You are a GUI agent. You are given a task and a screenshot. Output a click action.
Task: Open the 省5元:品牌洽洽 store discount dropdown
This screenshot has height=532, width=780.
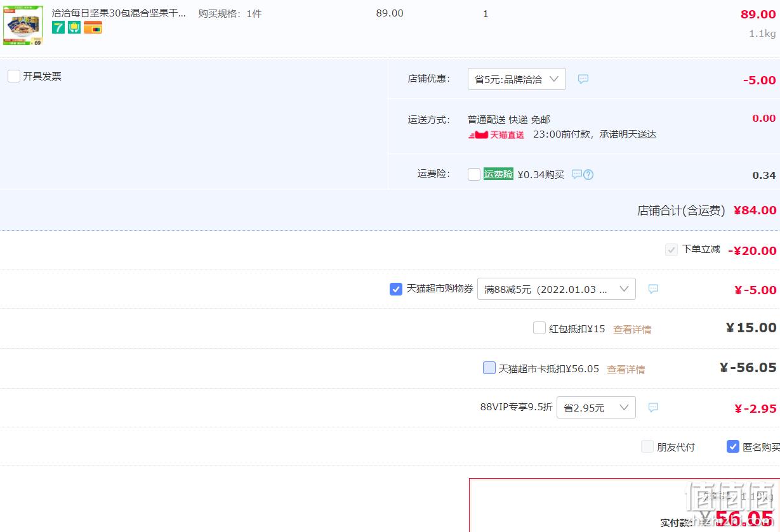(517, 79)
